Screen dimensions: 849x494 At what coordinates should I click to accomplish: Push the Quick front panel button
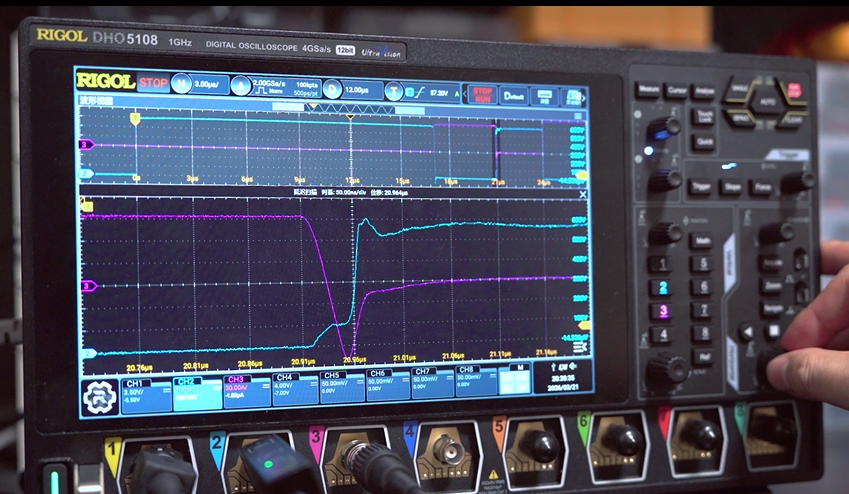(x=704, y=142)
